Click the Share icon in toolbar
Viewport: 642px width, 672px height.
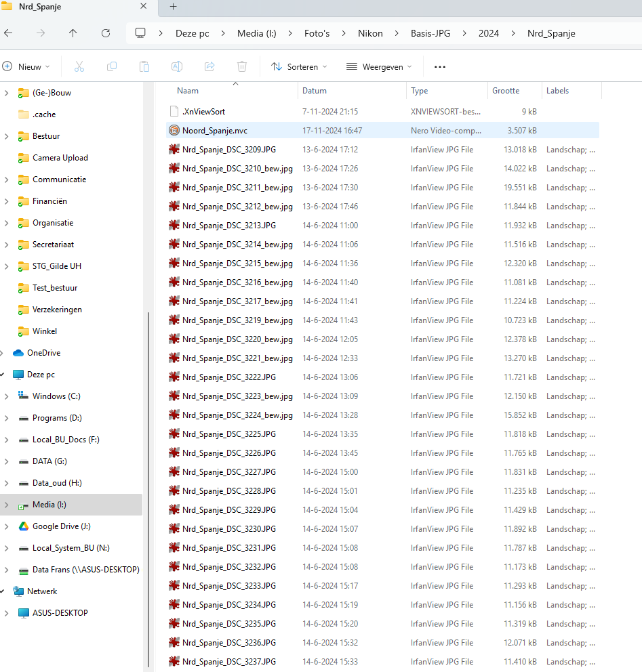pos(209,66)
